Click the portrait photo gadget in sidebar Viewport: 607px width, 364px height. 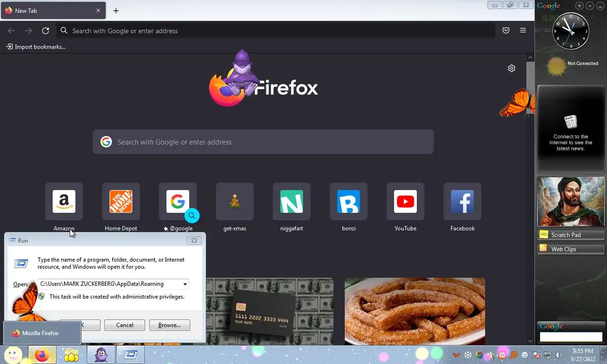(x=571, y=201)
